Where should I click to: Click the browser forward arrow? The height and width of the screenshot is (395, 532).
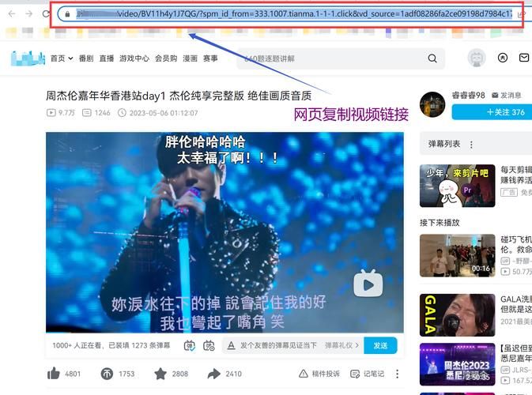29,13
